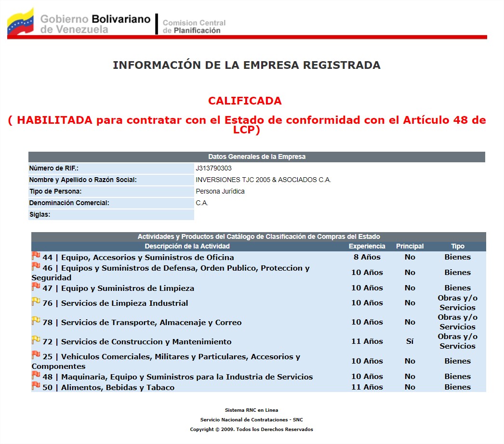
Task: Click Bienes type for Alimentos row
Action: click(458, 387)
